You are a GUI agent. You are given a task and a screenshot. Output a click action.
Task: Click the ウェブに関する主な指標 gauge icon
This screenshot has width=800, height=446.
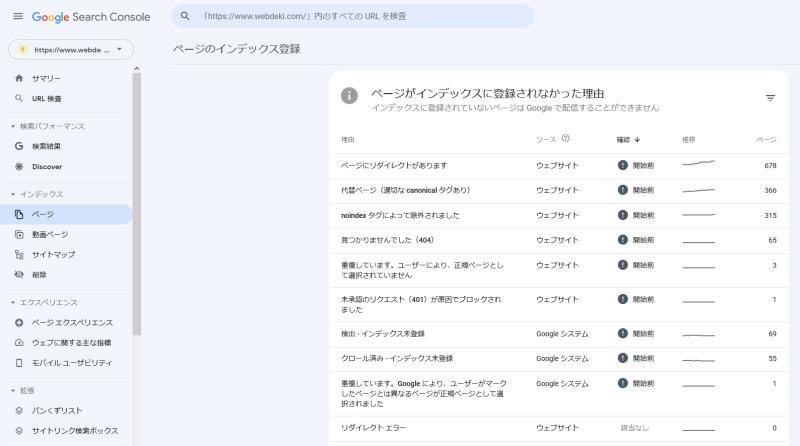[x=19, y=342]
